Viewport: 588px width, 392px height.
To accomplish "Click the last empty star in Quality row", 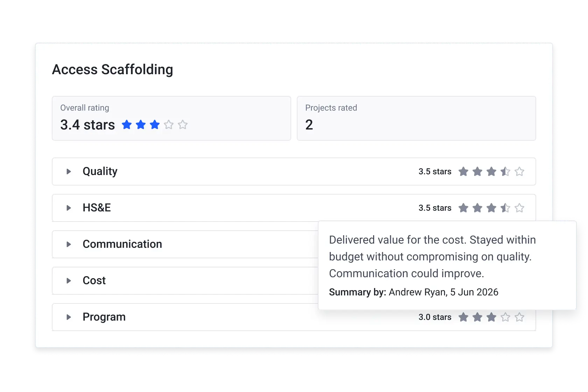I will tap(519, 171).
